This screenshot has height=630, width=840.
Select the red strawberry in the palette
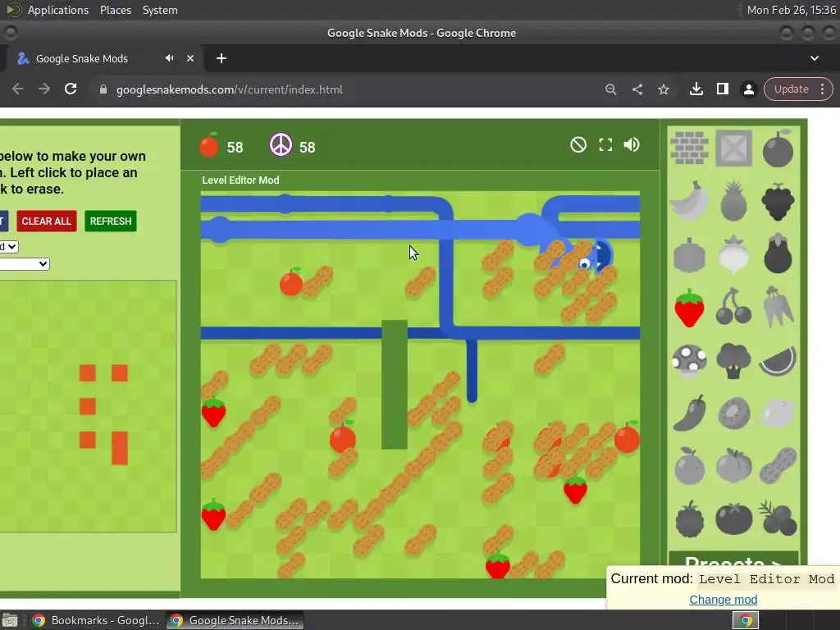click(689, 308)
